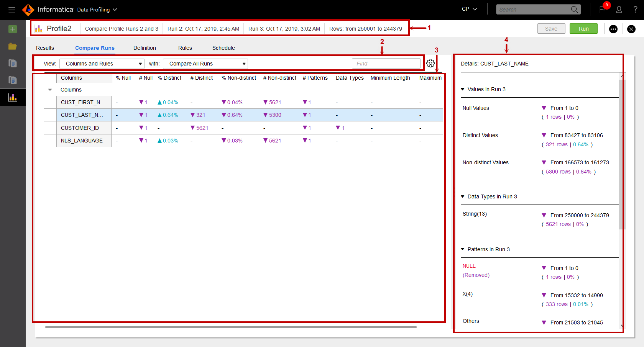The image size is (644, 347).
Task: Select the CUST_FIRST_N... column row
Action: coord(243,102)
